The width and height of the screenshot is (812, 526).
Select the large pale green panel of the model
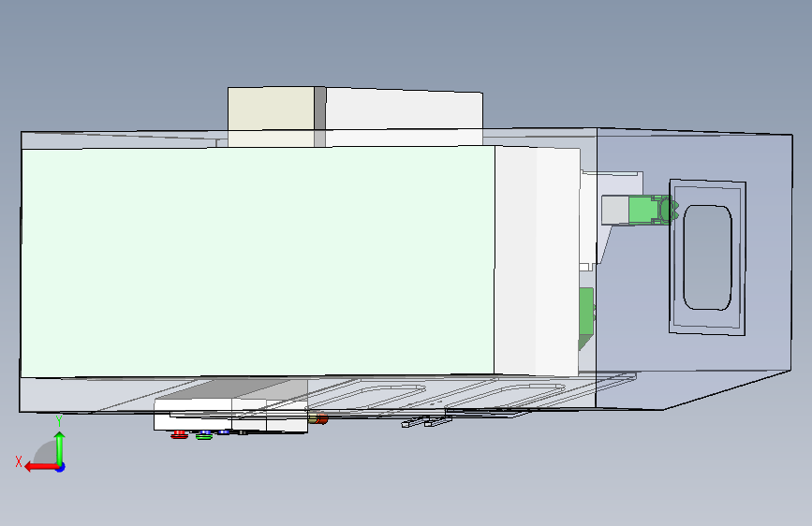click(258, 262)
